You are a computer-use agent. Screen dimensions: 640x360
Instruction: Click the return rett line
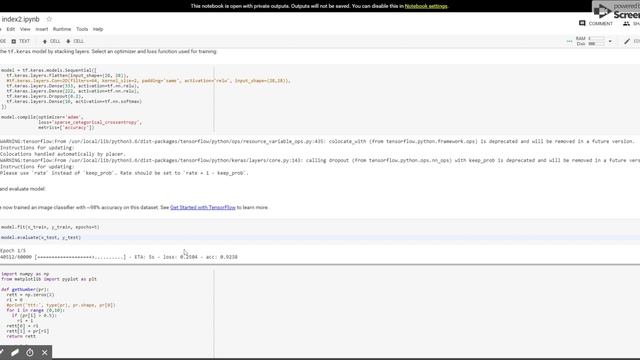click(x=21, y=336)
